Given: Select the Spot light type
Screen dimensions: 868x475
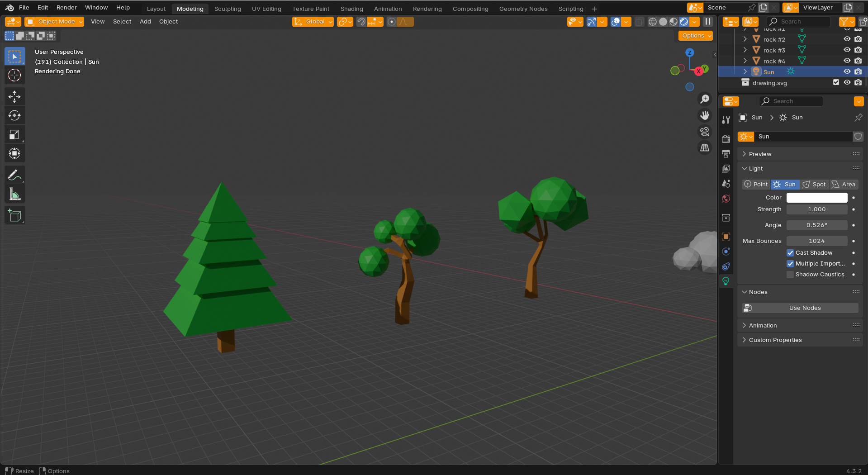Looking at the screenshot, I should point(814,185).
